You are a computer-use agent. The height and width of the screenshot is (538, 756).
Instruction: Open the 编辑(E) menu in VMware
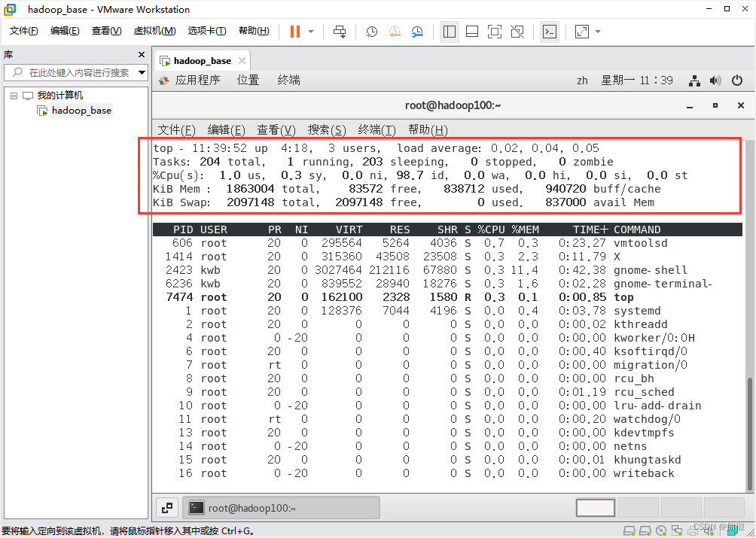(x=65, y=31)
